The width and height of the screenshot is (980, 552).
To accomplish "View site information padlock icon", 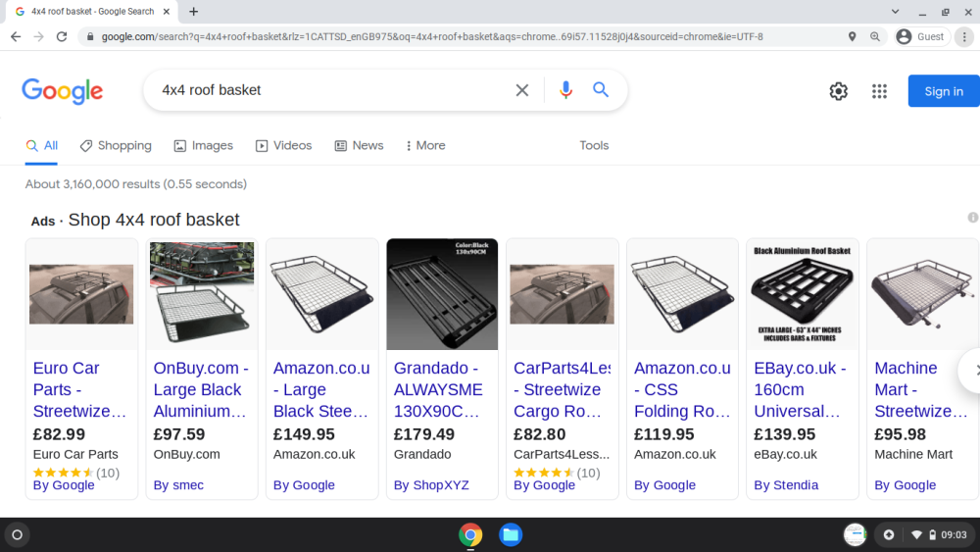I will [90, 37].
